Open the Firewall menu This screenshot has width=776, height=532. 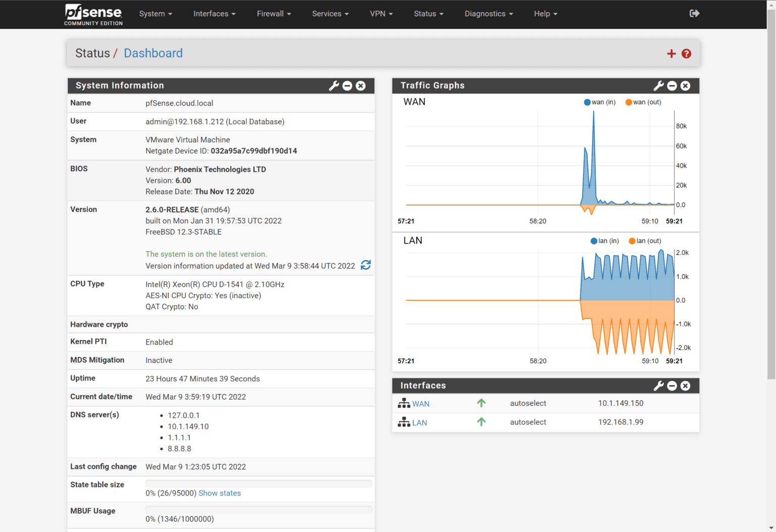(273, 14)
